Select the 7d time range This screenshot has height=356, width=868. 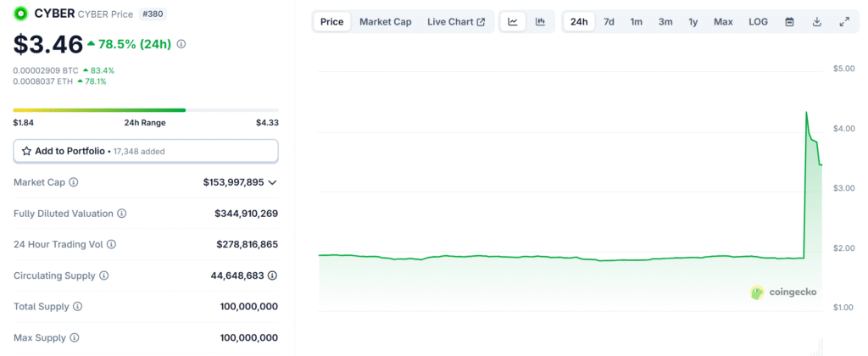609,22
